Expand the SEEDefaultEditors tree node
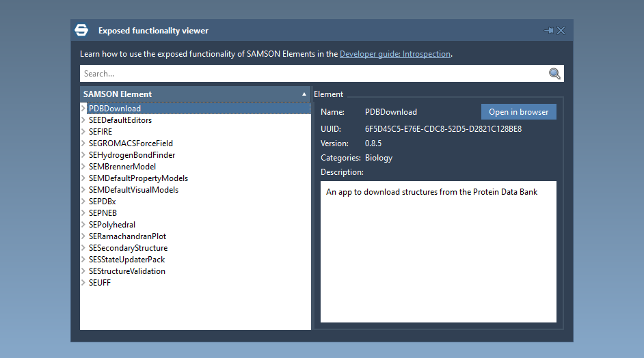644x358 pixels. point(83,120)
